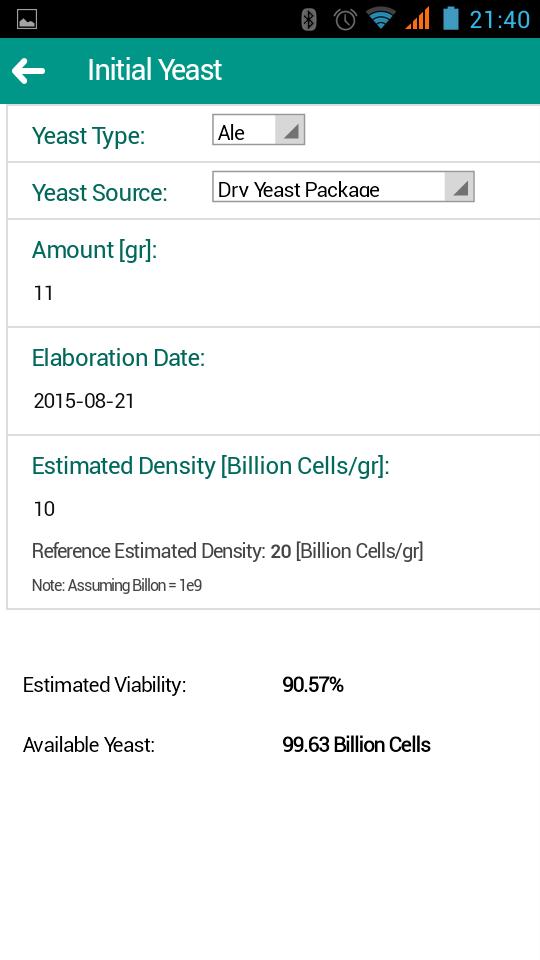This screenshot has width=540, height=960.
Task: Tap the Initial Yeast title
Action: tap(155, 70)
